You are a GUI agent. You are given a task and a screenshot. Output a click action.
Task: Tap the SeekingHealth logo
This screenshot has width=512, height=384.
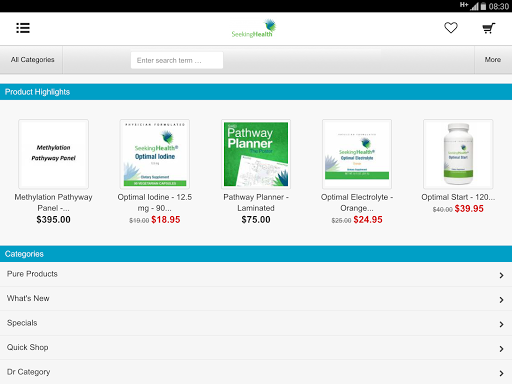point(254,28)
